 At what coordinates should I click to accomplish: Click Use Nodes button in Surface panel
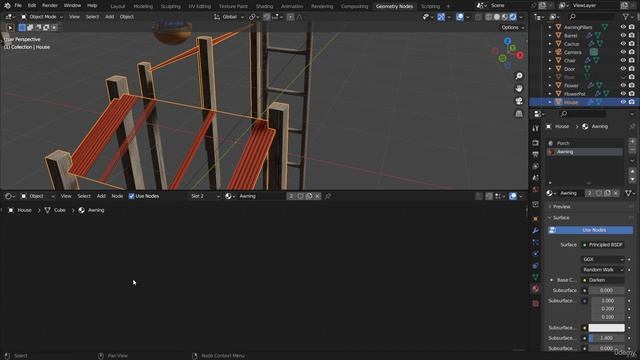[590, 230]
